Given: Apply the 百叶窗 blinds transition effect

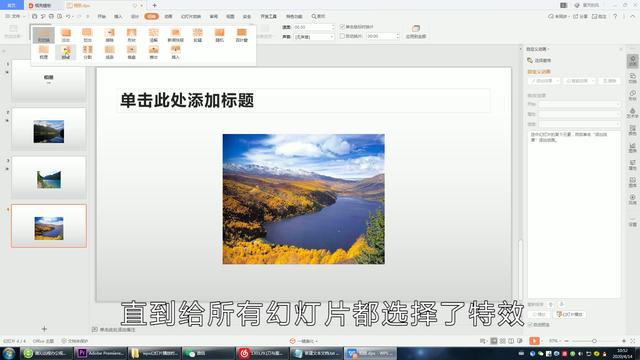Looking at the screenshot, I should (x=242, y=36).
